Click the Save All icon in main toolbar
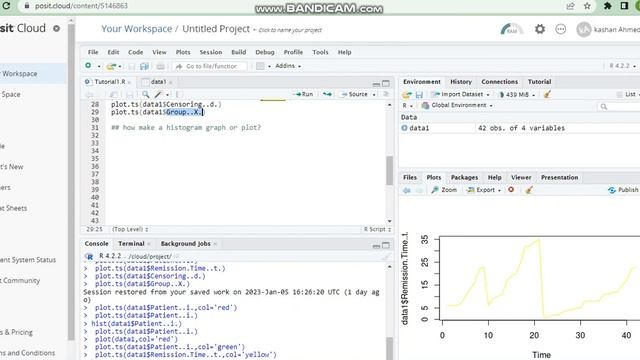The image size is (640, 360). (144, 66)
